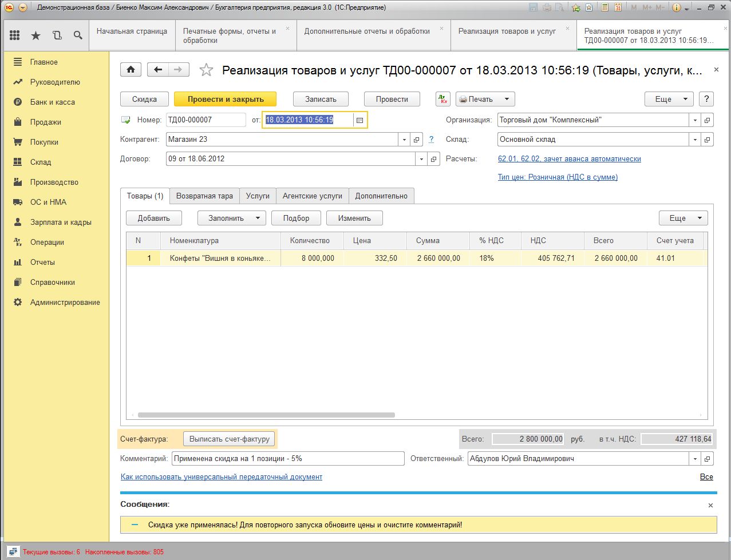The image size is (731, 560).
Task: Go forward with the right arrow
Action: 179,70
